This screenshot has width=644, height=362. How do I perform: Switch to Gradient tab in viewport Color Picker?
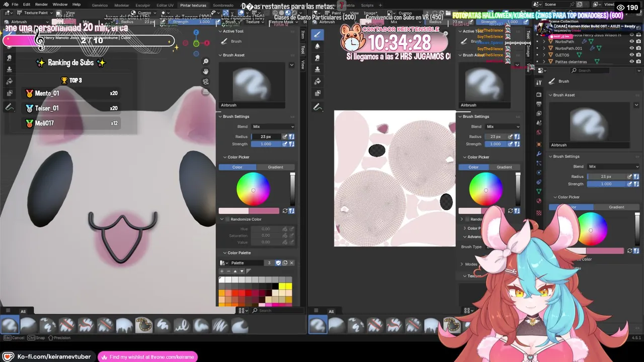275,167
